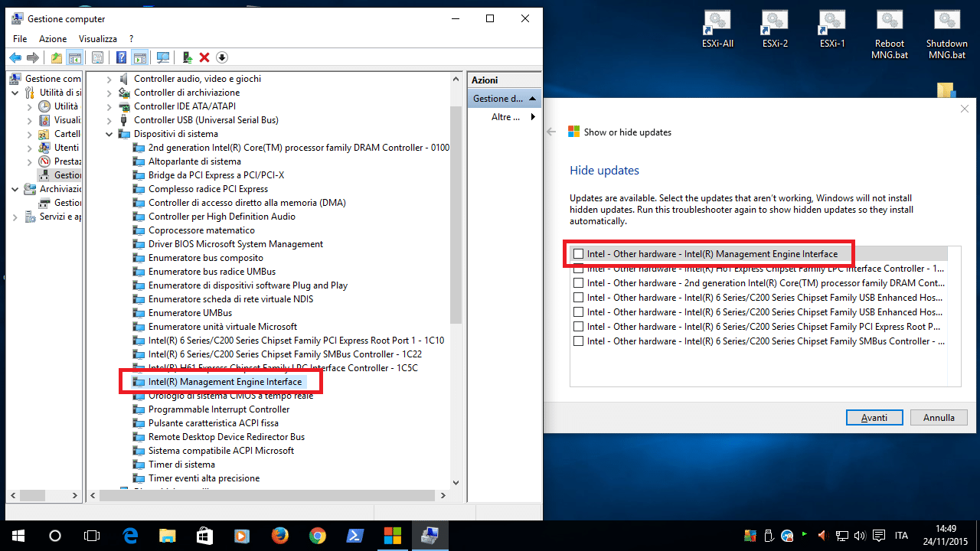Click the Disable device down-arrow icon
The height and width of the screenshot is (551, 980).
tap(222, 57)
